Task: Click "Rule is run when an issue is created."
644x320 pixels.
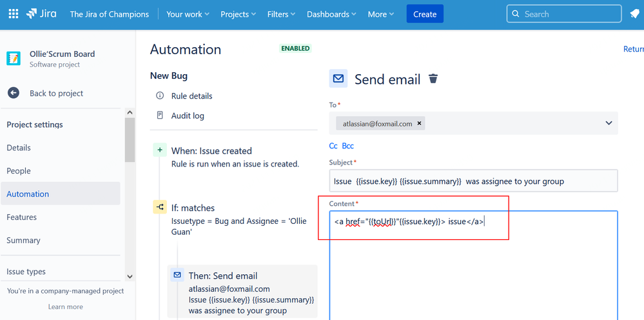Action: pos(235,164)
